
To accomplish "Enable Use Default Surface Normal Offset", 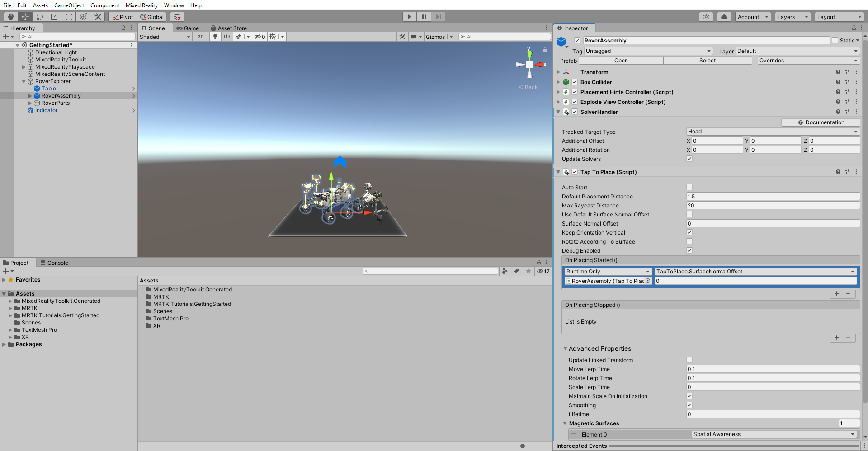I will [689, 214].
